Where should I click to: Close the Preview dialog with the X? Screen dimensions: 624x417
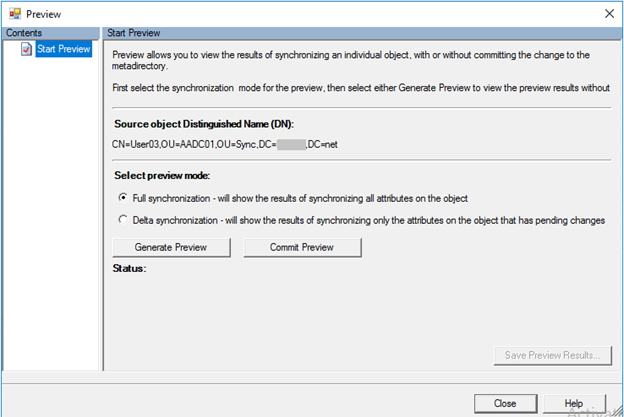607,13
